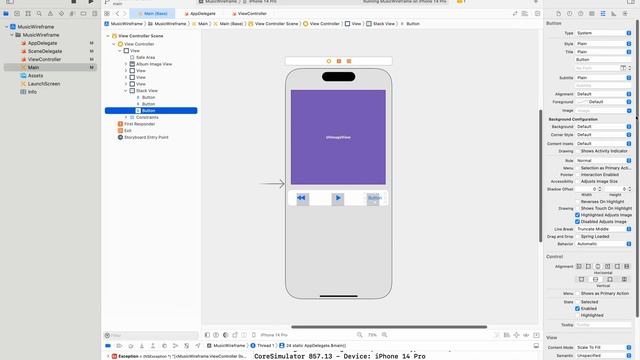Screen dimensions: 640x360
Task: Expand the Constraints outline row
Action: point(126,117)
